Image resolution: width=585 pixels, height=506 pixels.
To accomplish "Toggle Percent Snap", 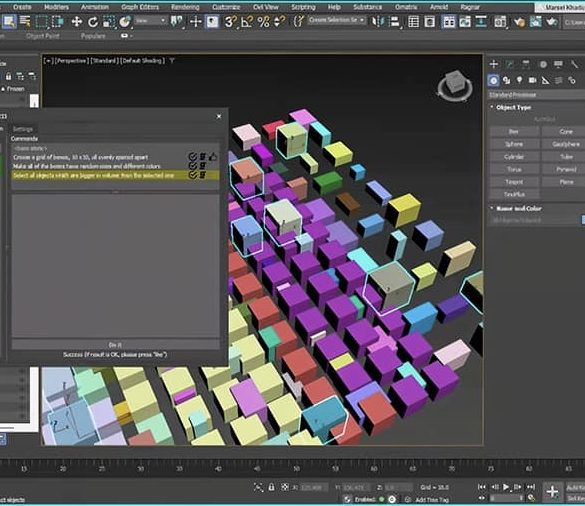I will 263,22.
